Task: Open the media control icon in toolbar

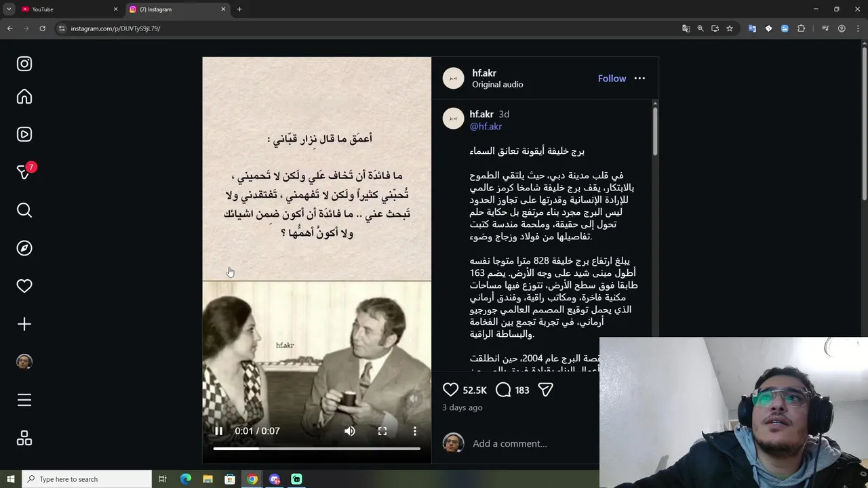Action: point(825,28)
